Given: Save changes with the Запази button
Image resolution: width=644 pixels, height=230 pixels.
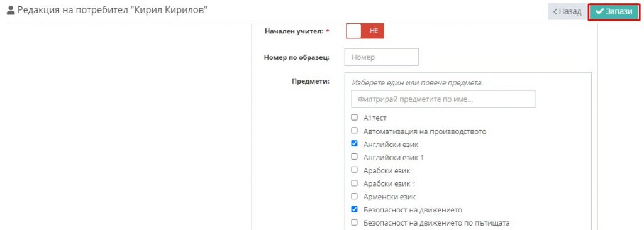Looking at the screenshot, I should tap(614, 11).
